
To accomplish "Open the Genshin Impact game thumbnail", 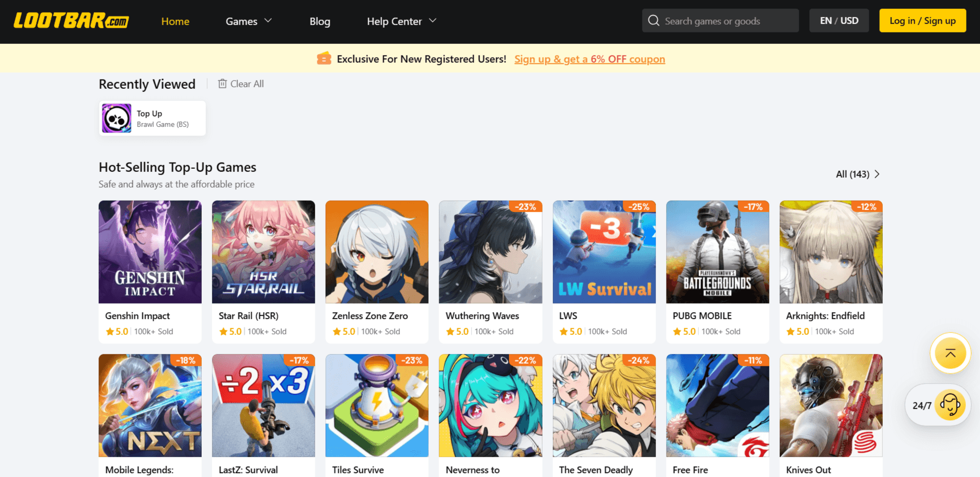I will (x=150, y=252).
